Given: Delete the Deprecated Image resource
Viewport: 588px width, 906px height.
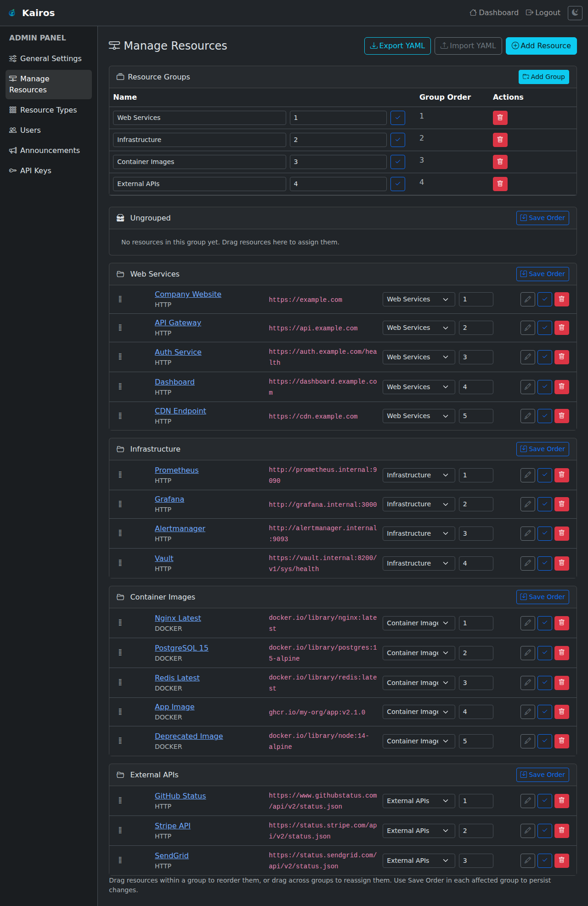Looking at the screenshot, I should click(561, 741).
